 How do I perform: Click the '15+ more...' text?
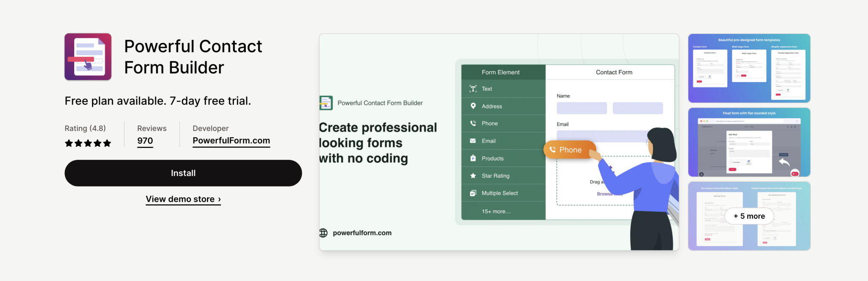click(x=496, y=211)
